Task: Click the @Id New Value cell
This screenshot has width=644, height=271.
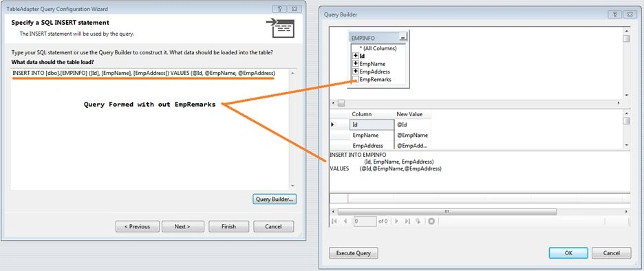Action: [x=412, y=124]
